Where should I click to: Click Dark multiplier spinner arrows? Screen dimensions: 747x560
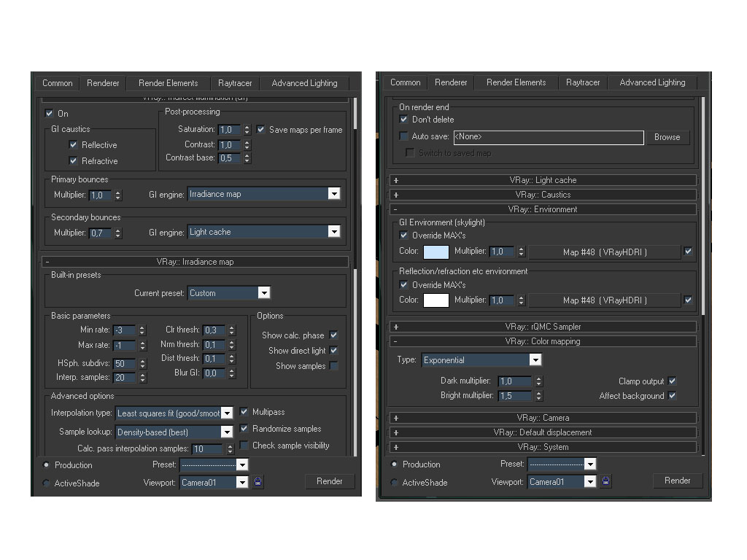click(x=539, y=381)
